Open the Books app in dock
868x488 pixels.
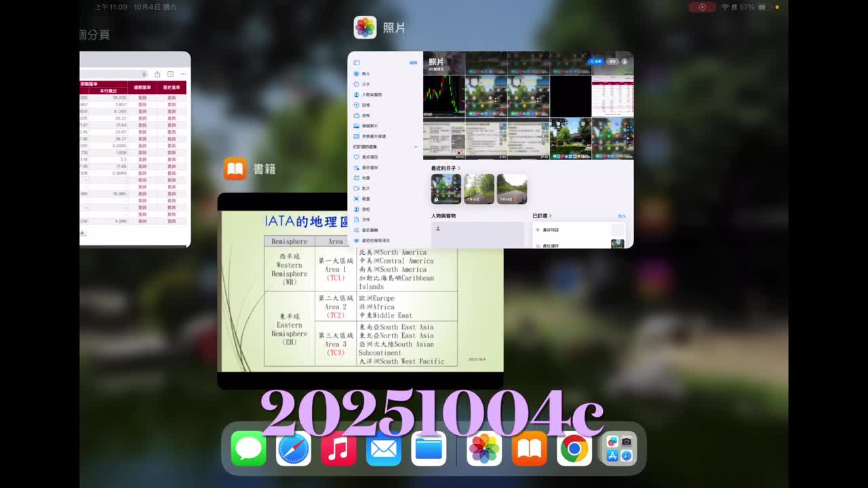pyautogui.click(x=529, y=449)
